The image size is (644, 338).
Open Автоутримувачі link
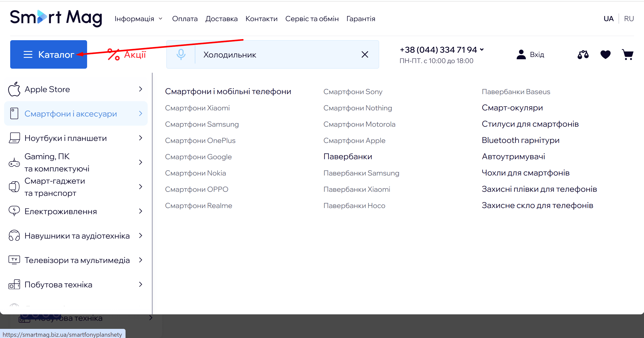[x=513, y=156]
